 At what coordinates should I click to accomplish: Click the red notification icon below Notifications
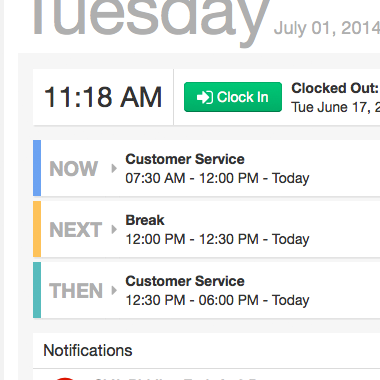(65, 379)
